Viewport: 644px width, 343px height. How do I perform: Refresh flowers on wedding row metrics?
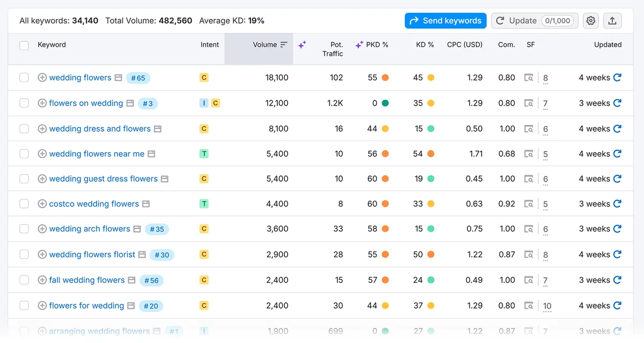(x=617, y=103)
